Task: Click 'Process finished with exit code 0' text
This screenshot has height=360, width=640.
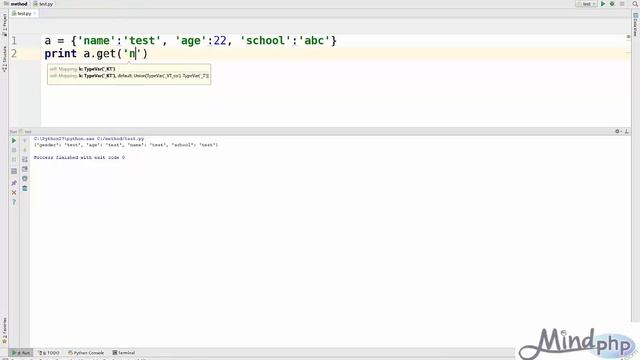Action: click(79, 158)
